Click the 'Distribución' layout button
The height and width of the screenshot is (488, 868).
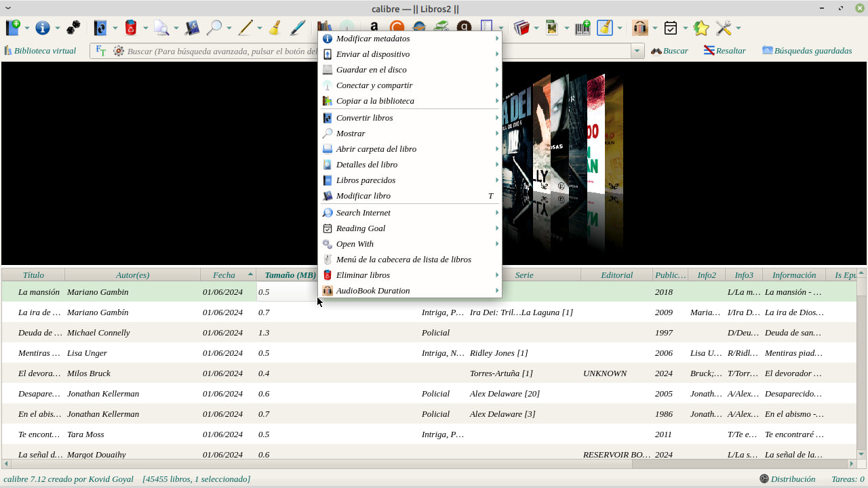click(x=787, y=479)
